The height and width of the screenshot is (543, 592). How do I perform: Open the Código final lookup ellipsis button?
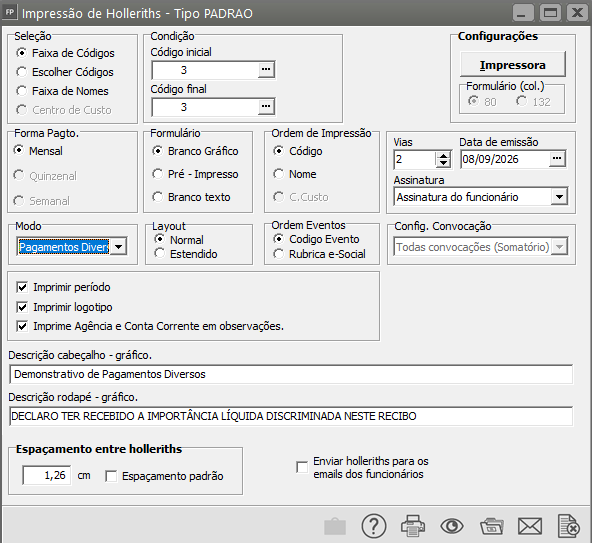coord(266,107)
